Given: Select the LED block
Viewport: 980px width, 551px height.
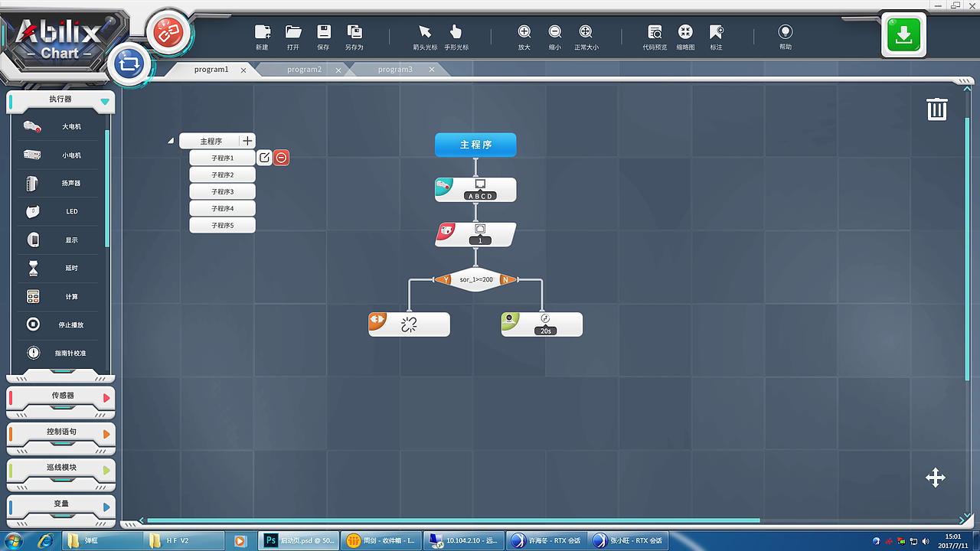Looking at the screenshot, I should 58,211.
